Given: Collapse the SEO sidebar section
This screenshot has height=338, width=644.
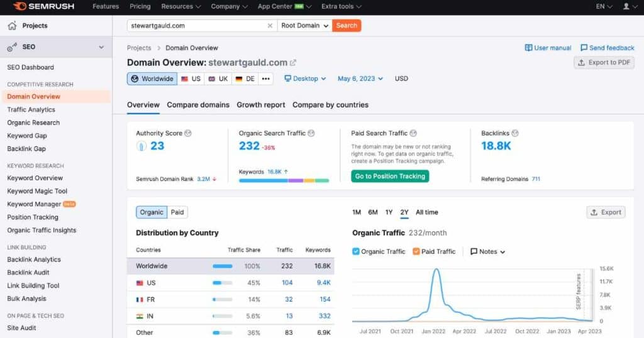Looking at the screenshot, I should coord(101,46).
